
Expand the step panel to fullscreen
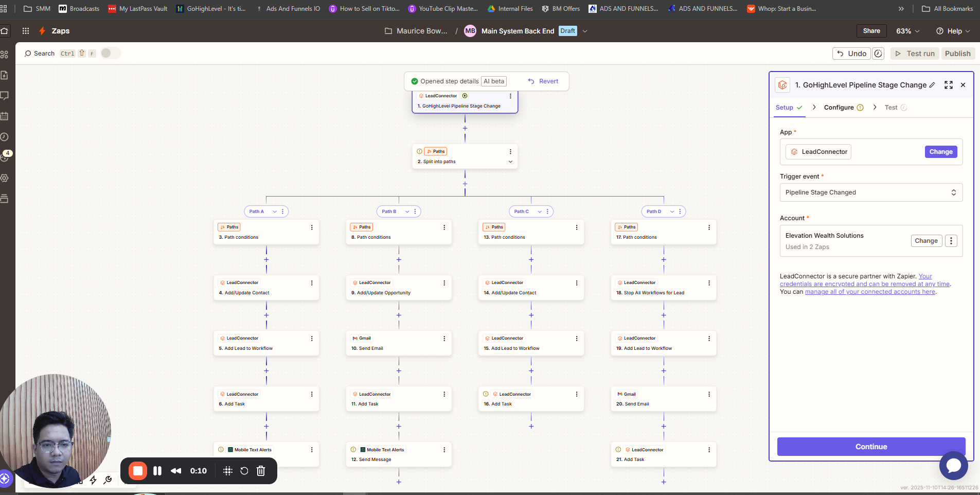click(x=949, y=85)
